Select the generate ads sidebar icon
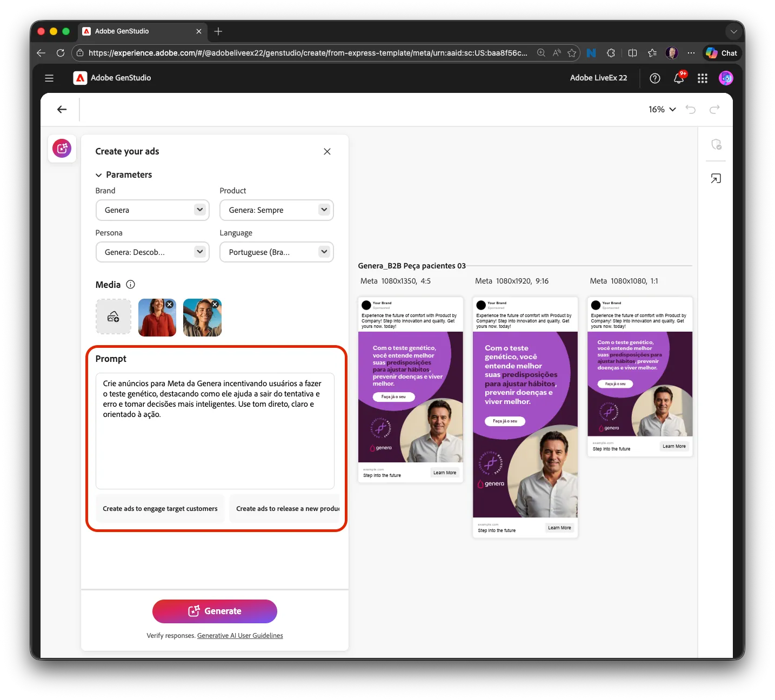The height and width of the screenshot is (700, 775). click(62, 149)
